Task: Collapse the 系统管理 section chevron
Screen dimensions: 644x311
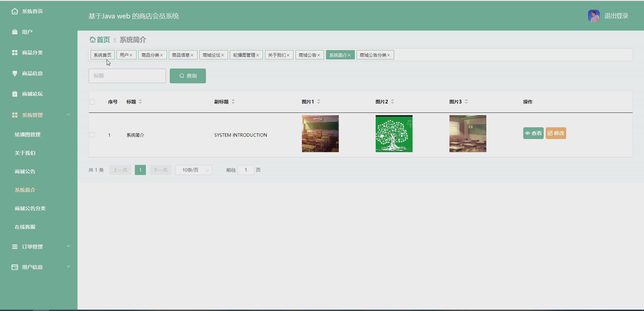Action: 68,114
